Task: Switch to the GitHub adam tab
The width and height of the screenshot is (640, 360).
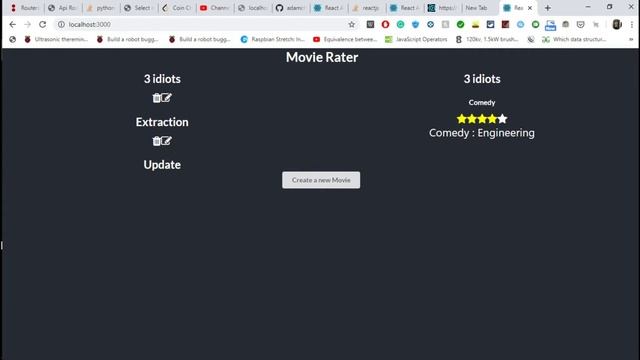Action: click(290, 8)
